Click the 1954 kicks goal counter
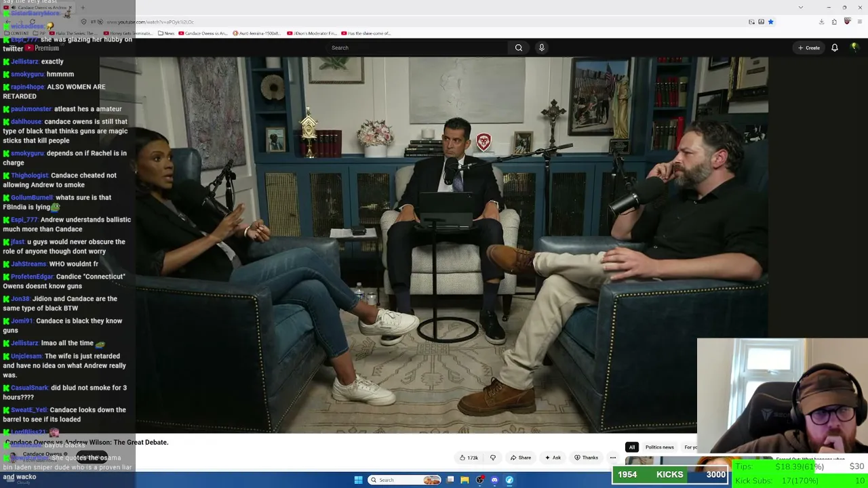This screenshot has width=868, height=488. (670, 474)
